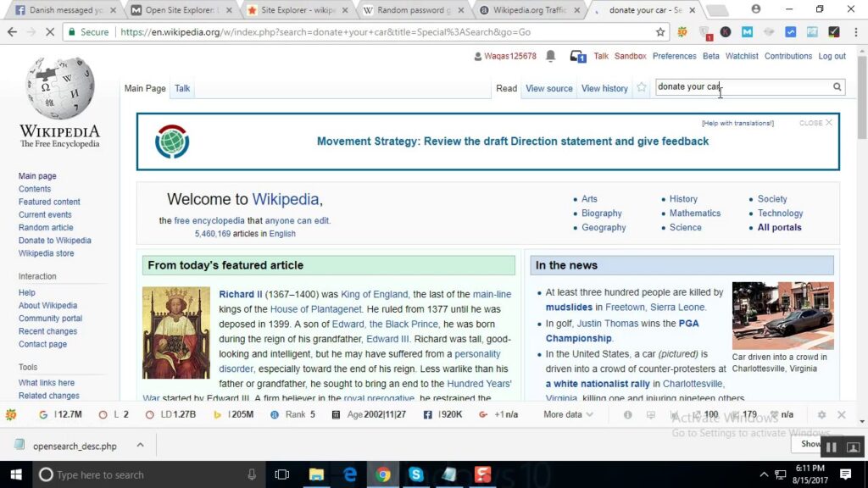Close the Movement Strategy banner
The image size is (868, 488).
(x=815, y=123)
